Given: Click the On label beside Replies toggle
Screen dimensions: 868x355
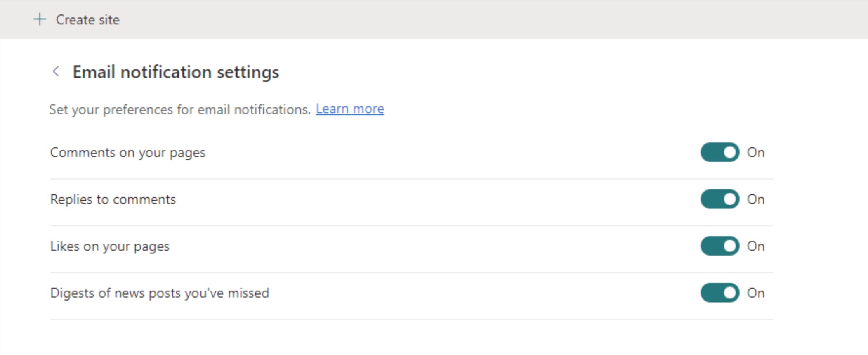Looking at the screenshot, I should (x=756, y=199).
